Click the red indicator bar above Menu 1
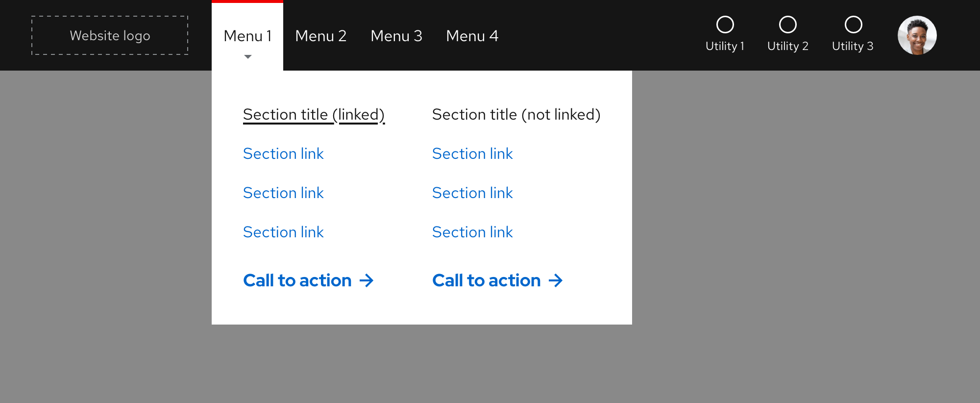The width and height of the screenshot is (980, 403). (x=247, y=2)
